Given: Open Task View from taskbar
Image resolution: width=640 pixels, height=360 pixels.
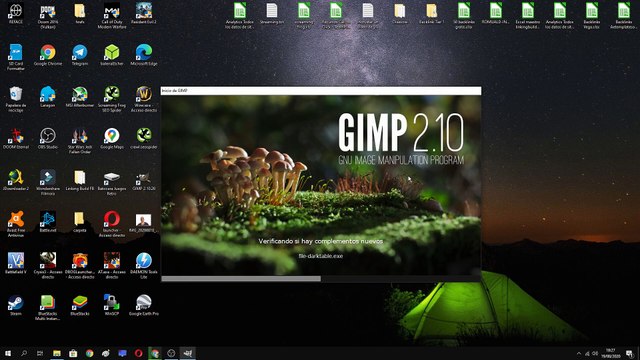Looking at the screenshot, I should 40,353.
